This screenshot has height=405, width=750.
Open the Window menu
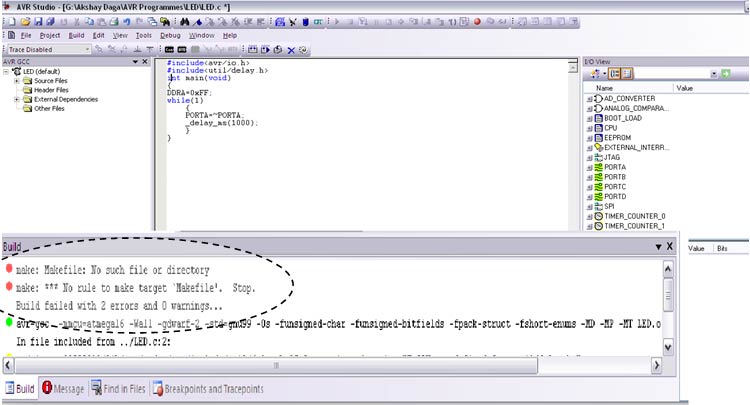[x=201, y=35]
